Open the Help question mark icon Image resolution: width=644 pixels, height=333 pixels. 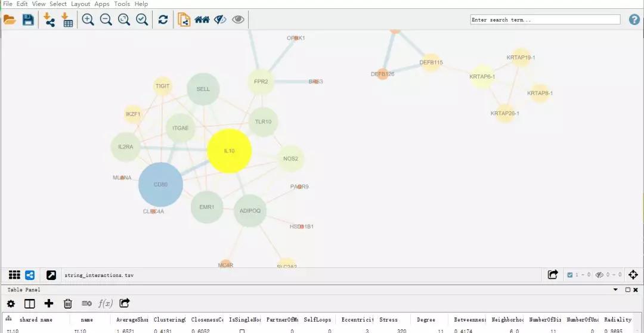[634, 19]
